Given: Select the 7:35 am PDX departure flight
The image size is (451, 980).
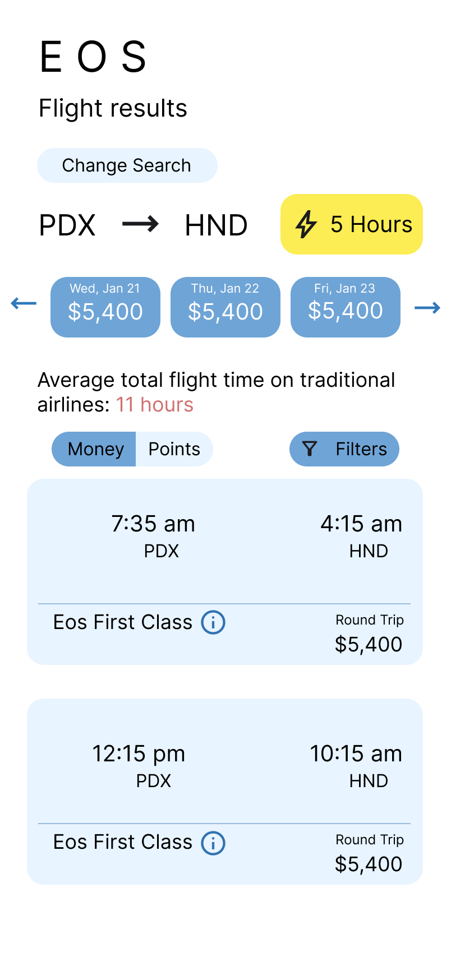Looking at the screenshot, I should tap(225, 572).
